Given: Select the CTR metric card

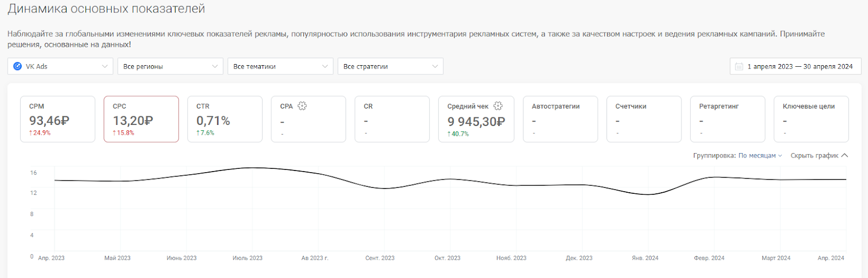Looking at the screenshot, I should pyautogui.click(x=225, y=119).
